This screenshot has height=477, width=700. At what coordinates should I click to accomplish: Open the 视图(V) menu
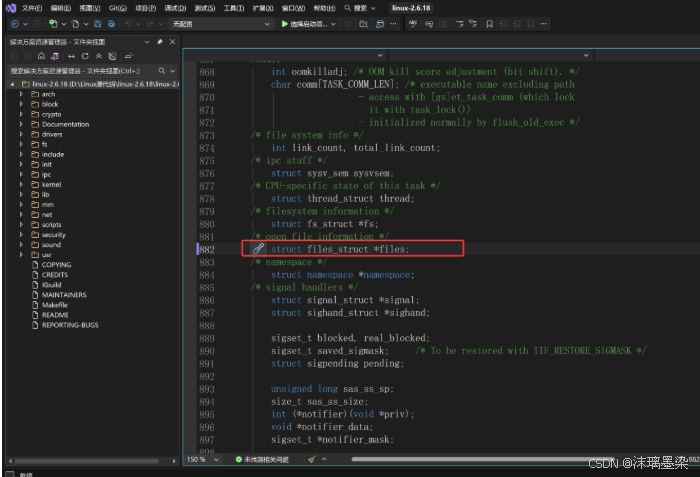89,8
